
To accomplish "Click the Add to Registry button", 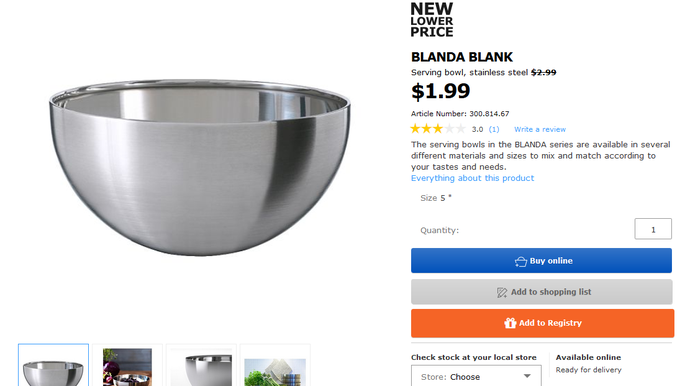I will click(542, 323).
